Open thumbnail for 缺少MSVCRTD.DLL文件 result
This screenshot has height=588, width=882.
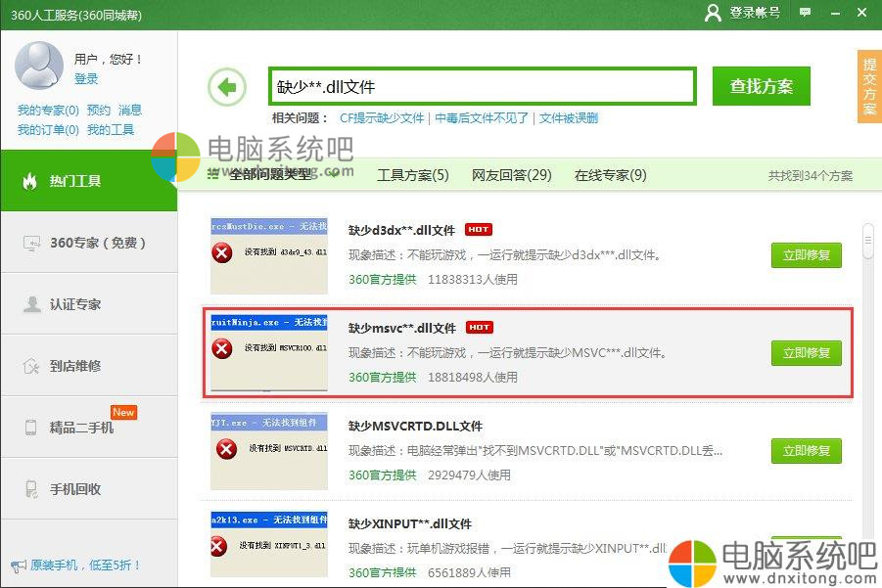pyautogui.click(x=269, y=451)
